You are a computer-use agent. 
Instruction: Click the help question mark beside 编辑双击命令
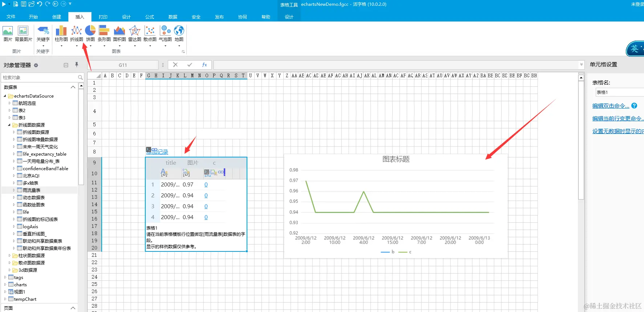coord(634,106)
